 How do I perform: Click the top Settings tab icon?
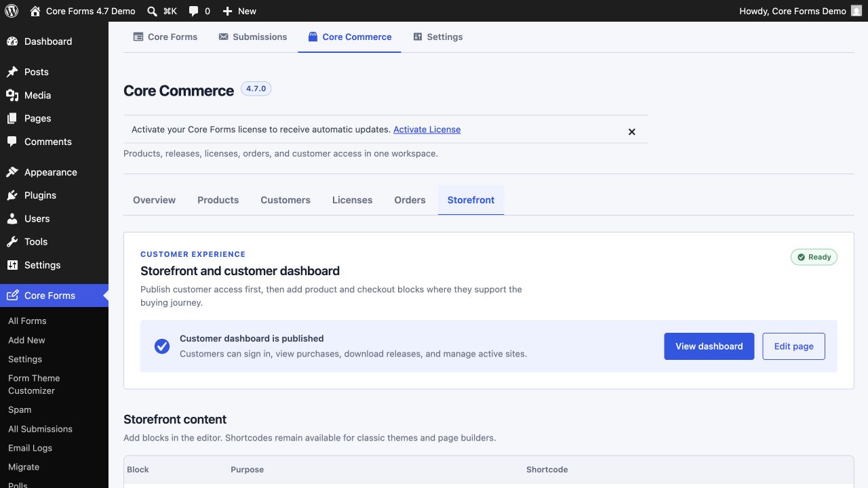418,37
